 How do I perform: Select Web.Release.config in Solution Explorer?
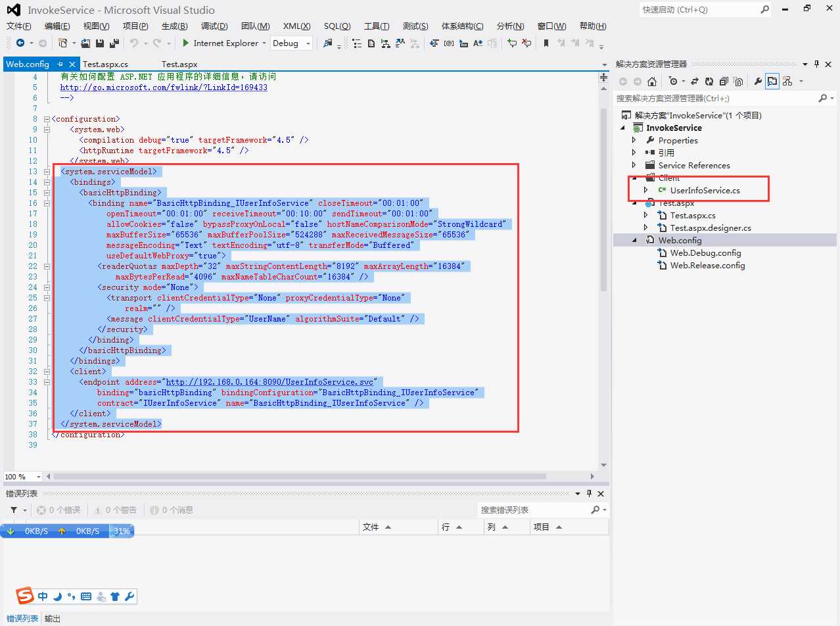[x=707, y=266]
